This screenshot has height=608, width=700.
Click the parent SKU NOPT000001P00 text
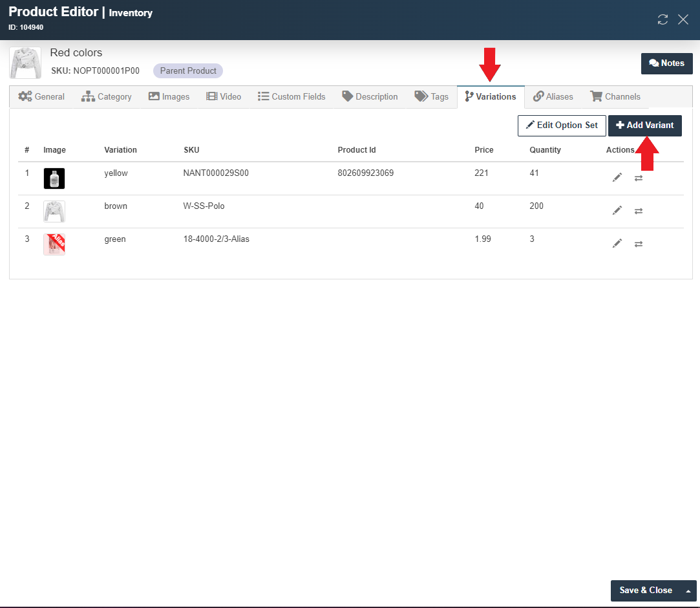pyautogui.click(x=106, y=71)
